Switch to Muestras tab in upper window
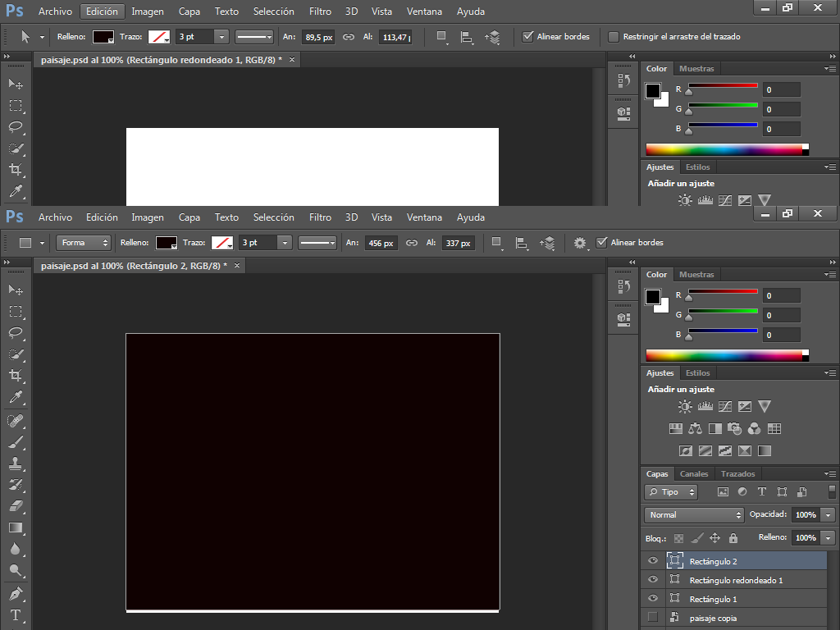The width and height of the screenshot is (840, 630). pyautogui.click(x=696, y=69)
